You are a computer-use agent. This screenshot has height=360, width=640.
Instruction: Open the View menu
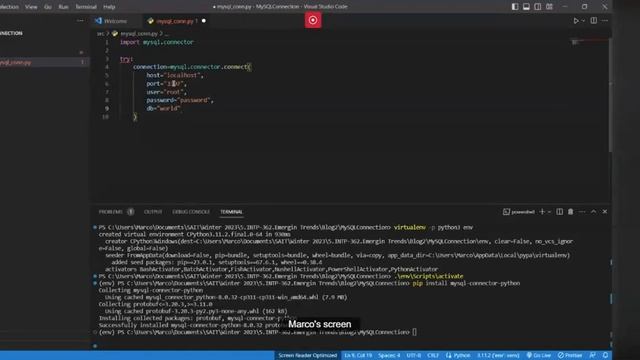pyautogui.click(x=31, y=7)
